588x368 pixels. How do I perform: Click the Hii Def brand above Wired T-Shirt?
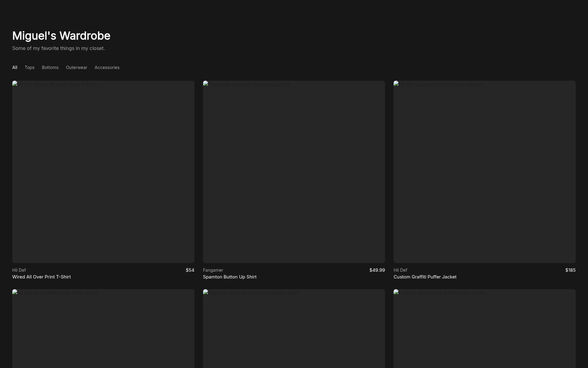[19, 270]
